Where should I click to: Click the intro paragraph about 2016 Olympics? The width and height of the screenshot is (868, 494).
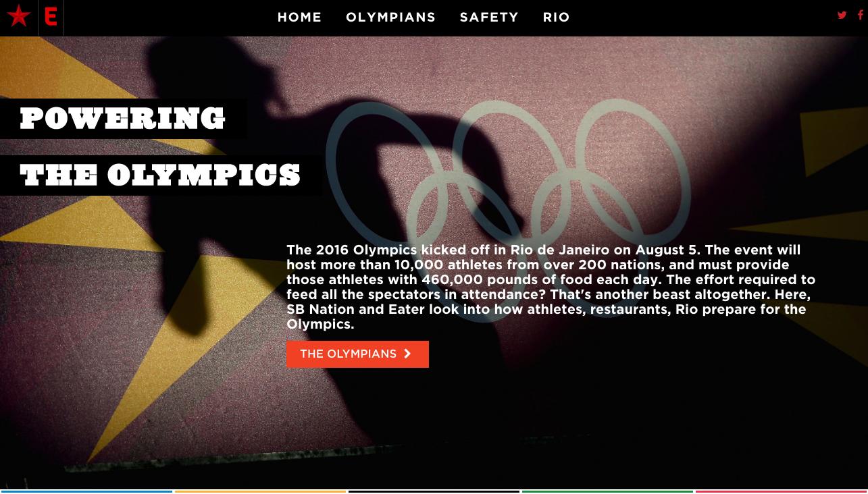coord(551,287)
